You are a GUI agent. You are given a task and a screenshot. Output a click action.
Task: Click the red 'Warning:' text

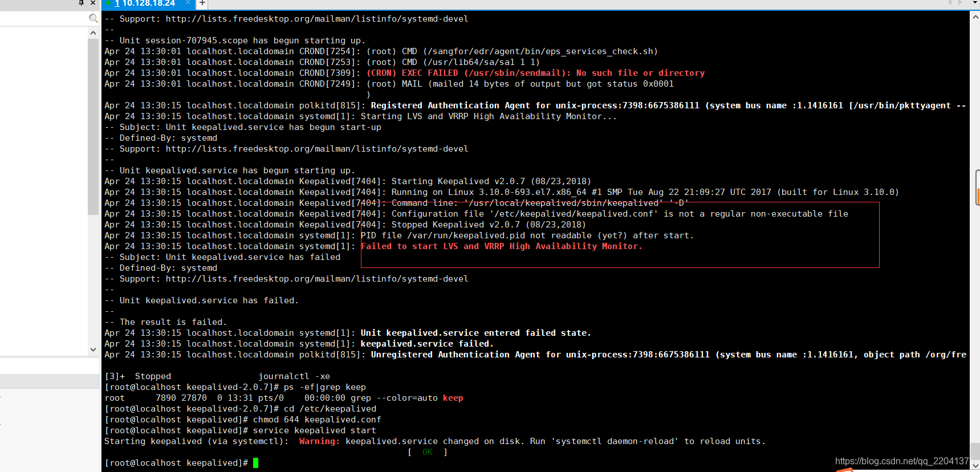coord(319,441)
